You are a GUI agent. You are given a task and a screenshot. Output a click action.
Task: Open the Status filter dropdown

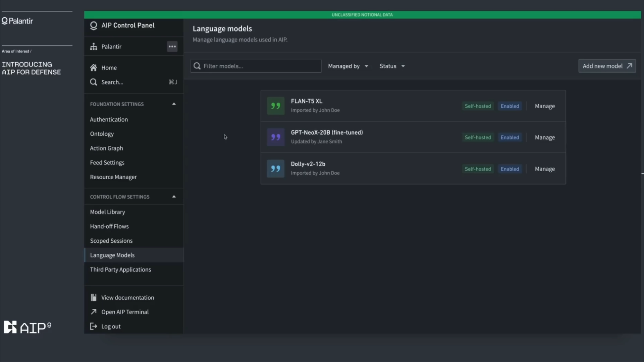392,66
